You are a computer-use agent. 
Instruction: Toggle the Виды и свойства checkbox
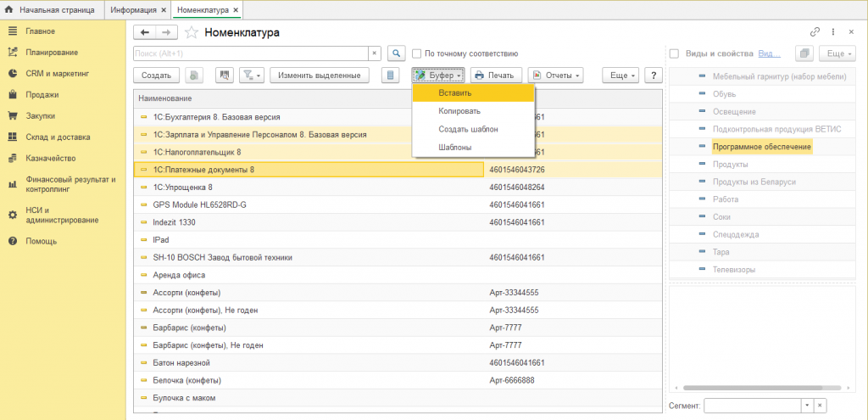674,53
